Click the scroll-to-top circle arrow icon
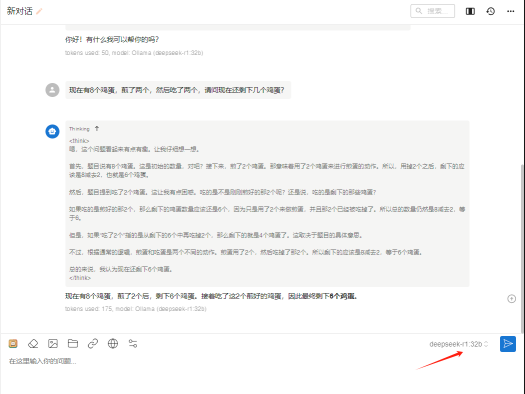Viewport: 525px width, 394px height. click(511, 299)
